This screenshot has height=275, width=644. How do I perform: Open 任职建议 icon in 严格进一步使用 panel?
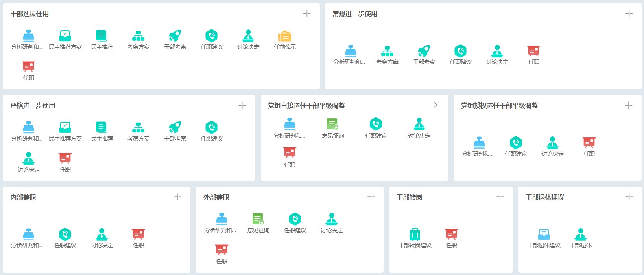pos(212,128)
